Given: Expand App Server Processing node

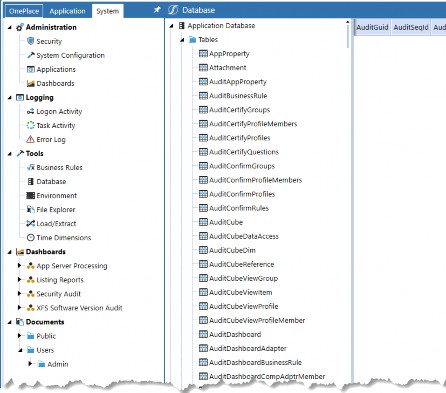Looking at the screenshot, I should pyautogui.click(x=19, y=266).
